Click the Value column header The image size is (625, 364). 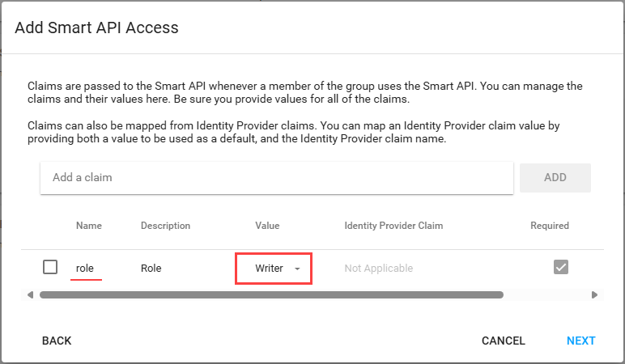pos(267,226)
